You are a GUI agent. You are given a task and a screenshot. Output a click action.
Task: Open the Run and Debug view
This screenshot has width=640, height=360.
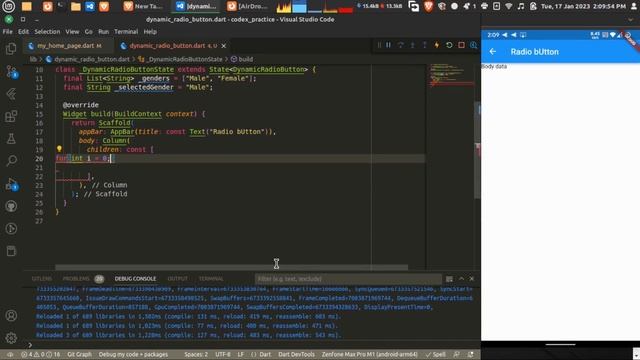(x=11, y=184)
